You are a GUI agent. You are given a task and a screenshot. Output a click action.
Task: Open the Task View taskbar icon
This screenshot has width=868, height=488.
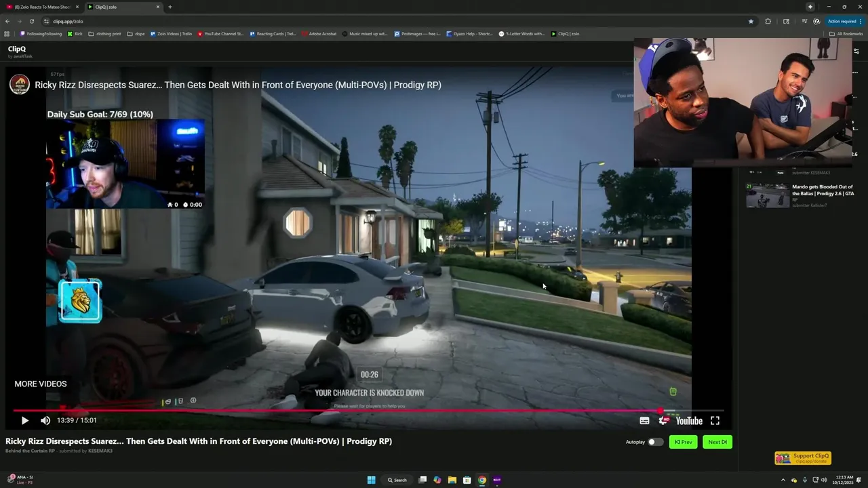422,480
